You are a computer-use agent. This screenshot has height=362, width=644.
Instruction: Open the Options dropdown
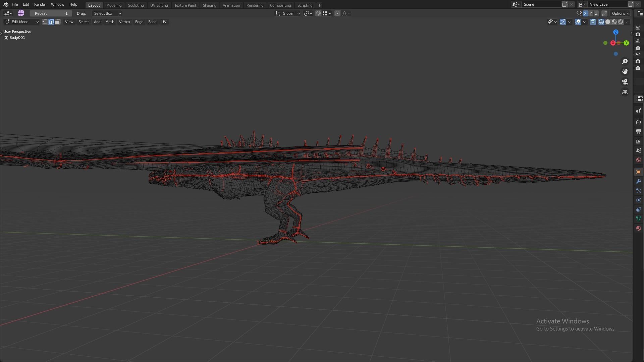tap(621, 13)
